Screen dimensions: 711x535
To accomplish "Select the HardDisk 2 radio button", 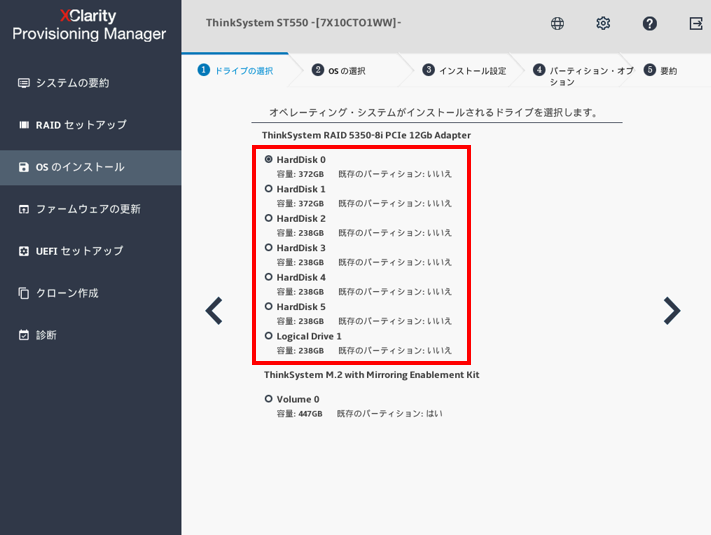I will pyautogui.click(x=268, y=218).
